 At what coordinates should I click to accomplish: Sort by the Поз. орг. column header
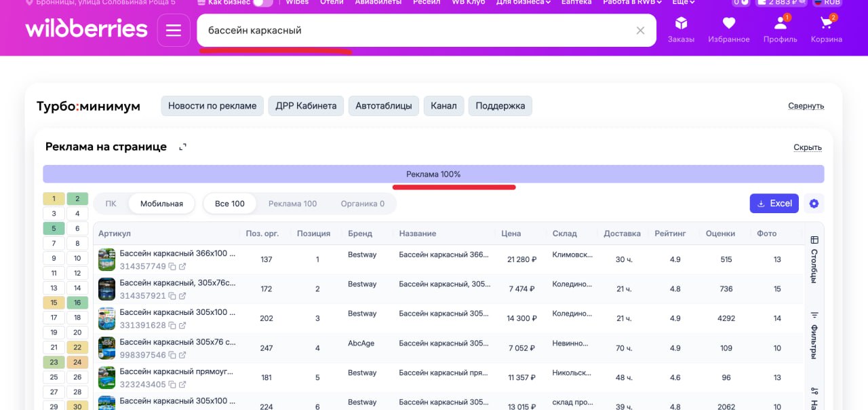262,234
